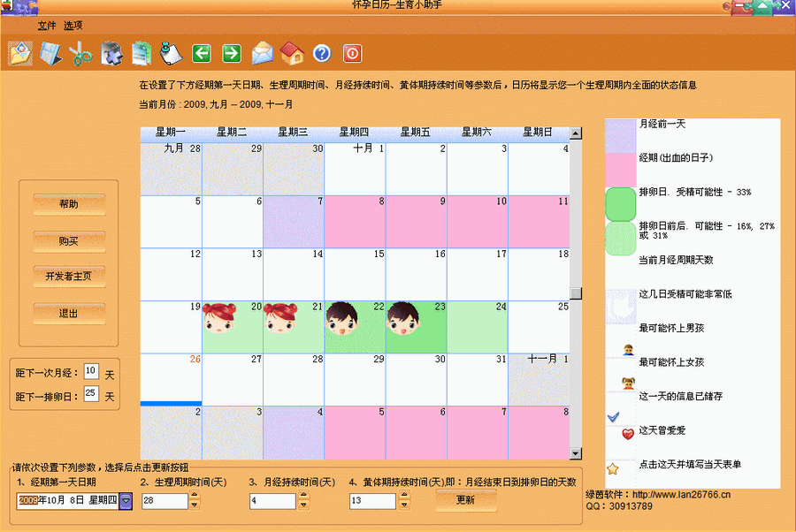Click the first toolbar envelope-photo icon
796x532 pixels.
pos(19,53)
